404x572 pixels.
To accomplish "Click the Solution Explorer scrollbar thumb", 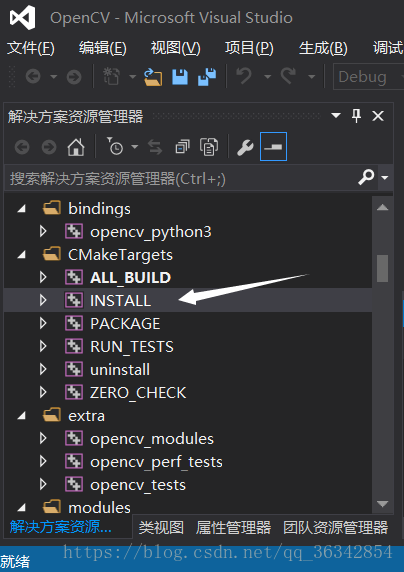I will (382, 268).
